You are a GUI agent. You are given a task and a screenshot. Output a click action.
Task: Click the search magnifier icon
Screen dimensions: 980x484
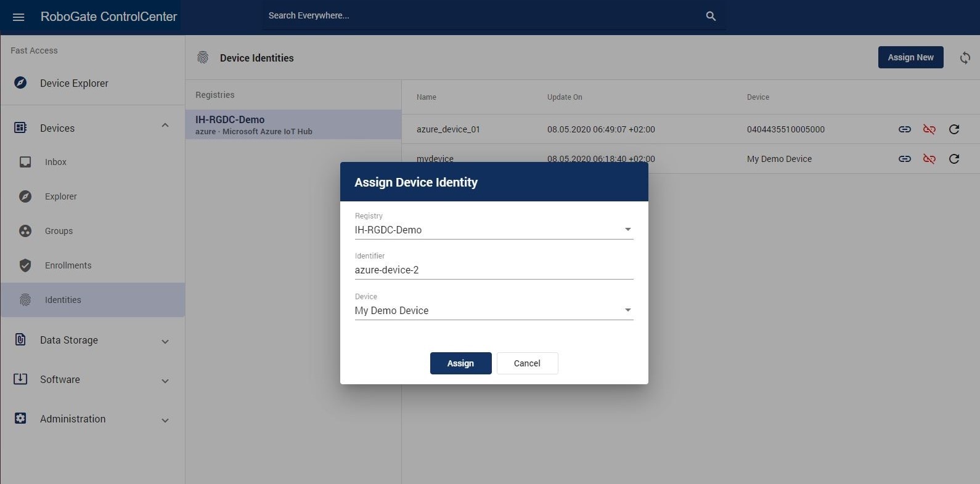point(711,16)
